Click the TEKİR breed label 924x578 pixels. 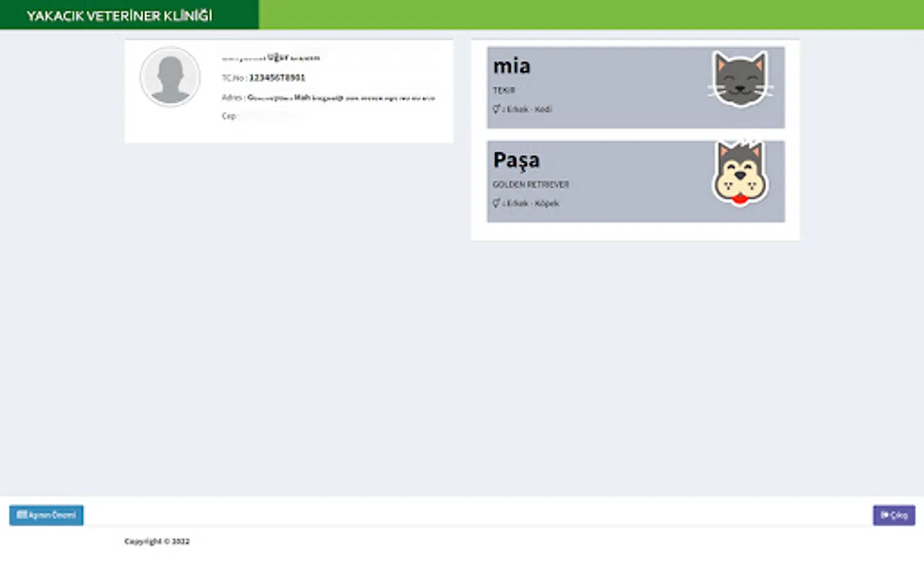click(504, 91)
